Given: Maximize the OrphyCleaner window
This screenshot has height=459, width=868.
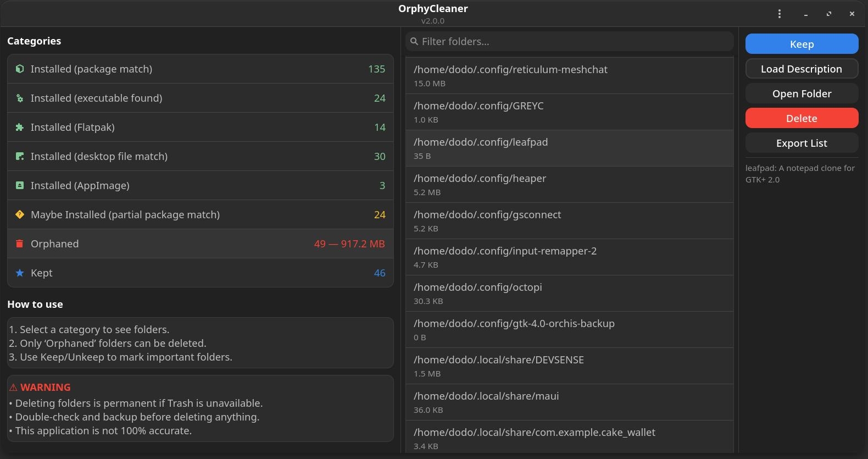Looking at the screenshot, I should click(828, 14).
